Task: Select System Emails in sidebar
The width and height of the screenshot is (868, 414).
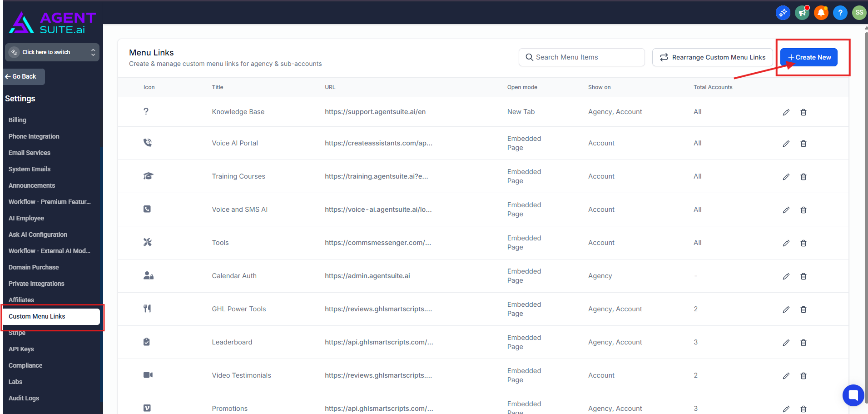Action: [x=30, y=169]
